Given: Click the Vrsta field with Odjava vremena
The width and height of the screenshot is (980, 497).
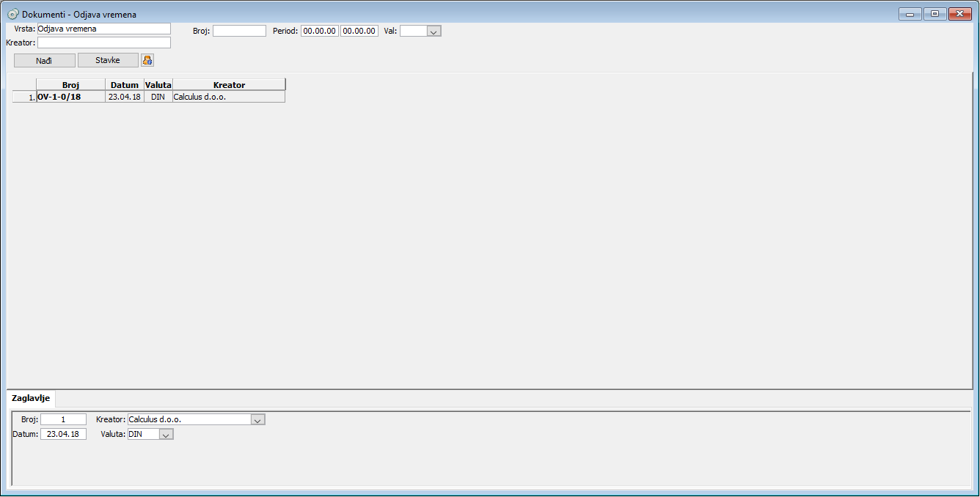Looking at the screenshot, I should point(103,29).
